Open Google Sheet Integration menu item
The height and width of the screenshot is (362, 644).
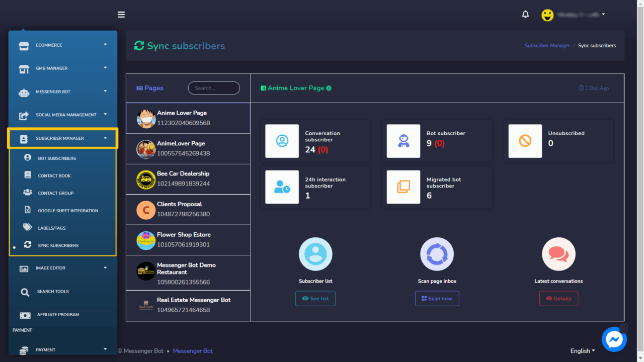pyautogui.click(x=68, y=211)
